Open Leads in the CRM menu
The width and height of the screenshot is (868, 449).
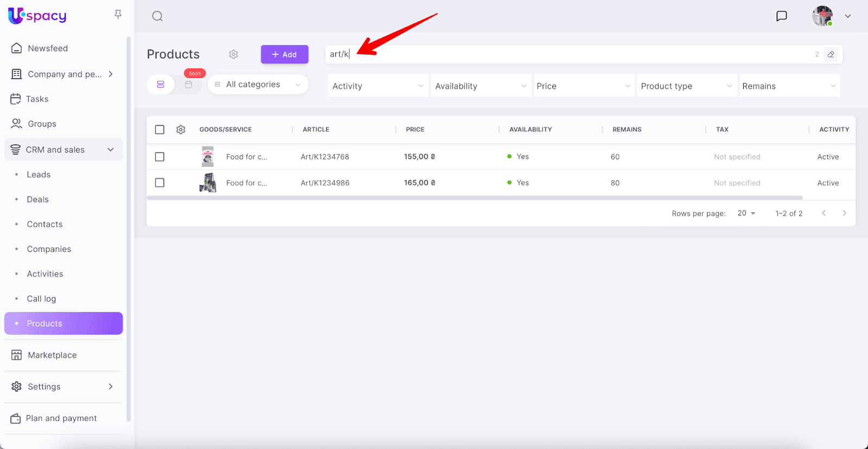click(x=39, y=175)
